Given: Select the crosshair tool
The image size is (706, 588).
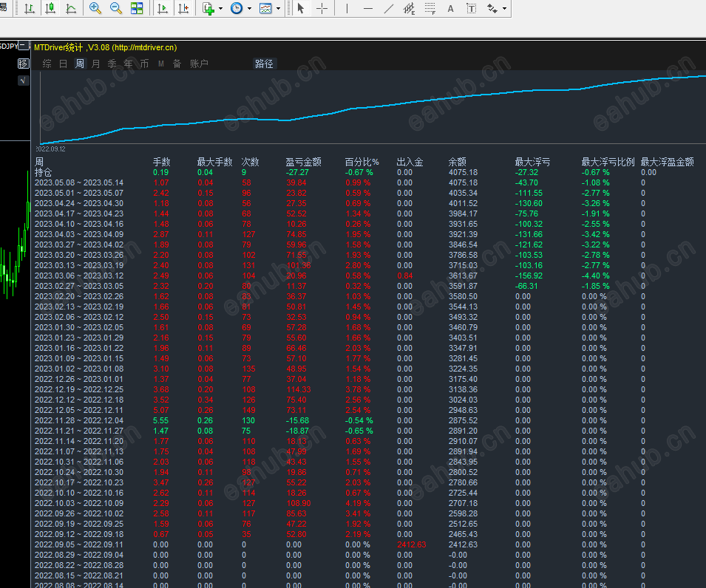Looking at the screenshot, I should coord(322,9).
